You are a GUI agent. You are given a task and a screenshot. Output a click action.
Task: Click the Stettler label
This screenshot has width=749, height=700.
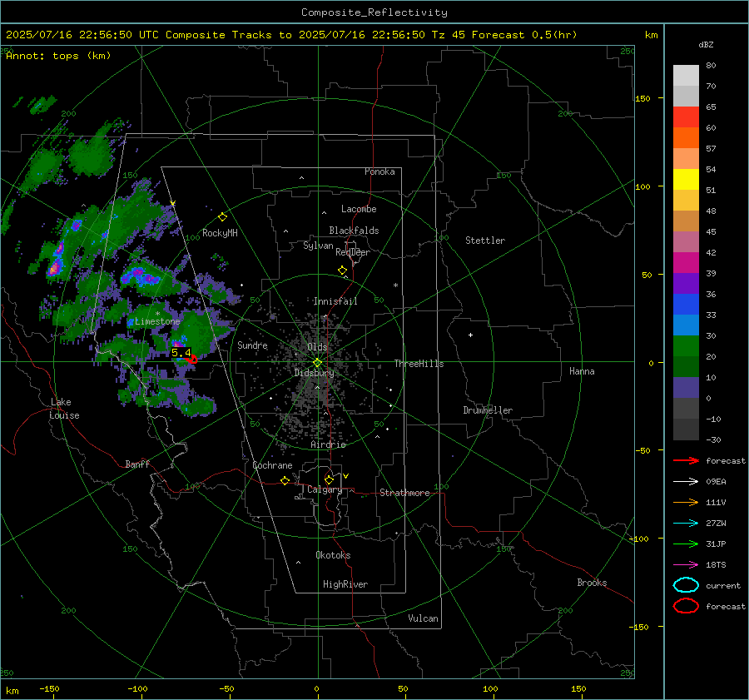485,241
